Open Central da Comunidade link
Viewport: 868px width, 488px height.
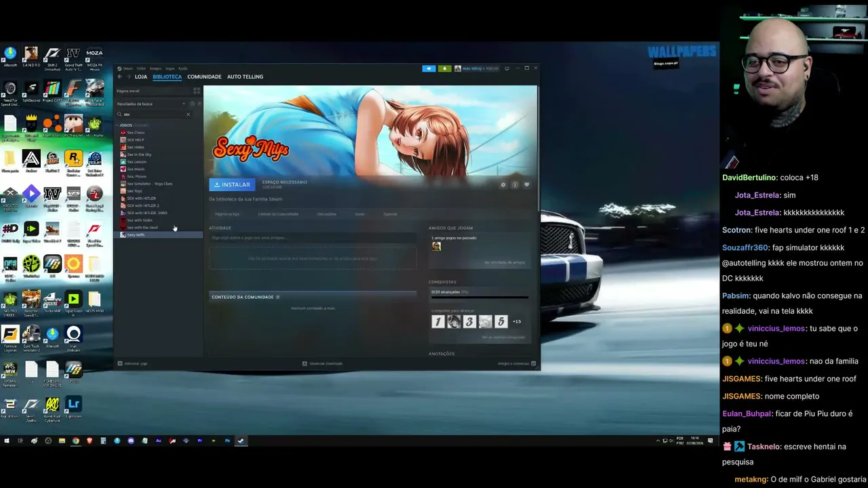278,214
